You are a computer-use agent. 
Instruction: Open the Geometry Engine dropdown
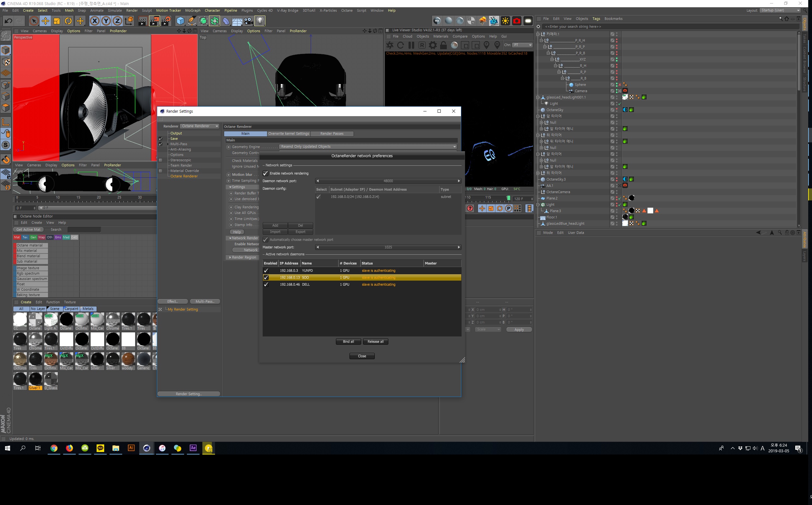tap(368, 147)
